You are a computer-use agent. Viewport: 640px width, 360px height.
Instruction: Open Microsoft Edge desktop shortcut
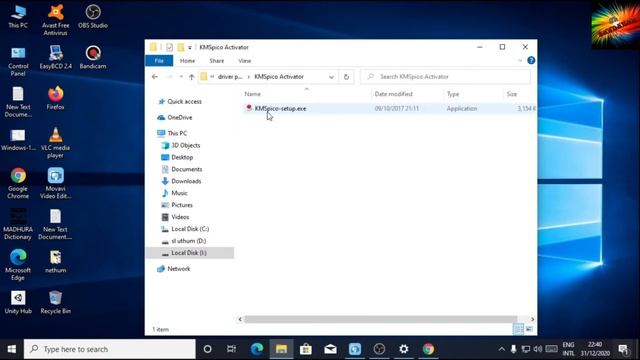18,265
